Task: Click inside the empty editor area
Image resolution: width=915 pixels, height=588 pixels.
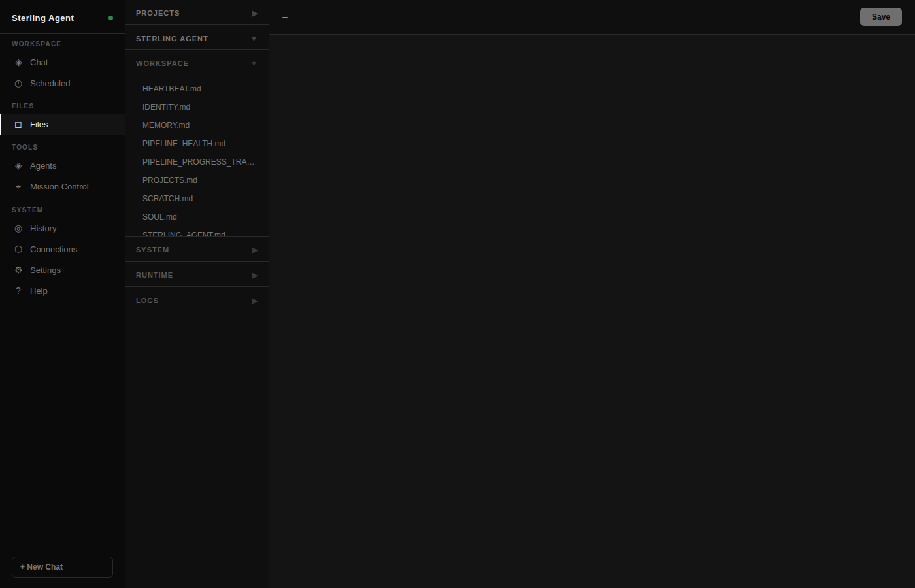Action: (592, 311)
